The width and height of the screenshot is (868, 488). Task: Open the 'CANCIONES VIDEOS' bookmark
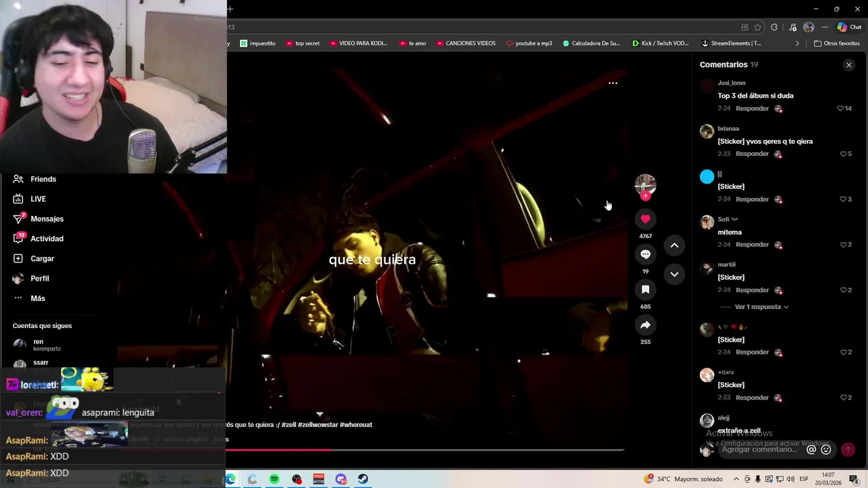[x=466, y=43]
